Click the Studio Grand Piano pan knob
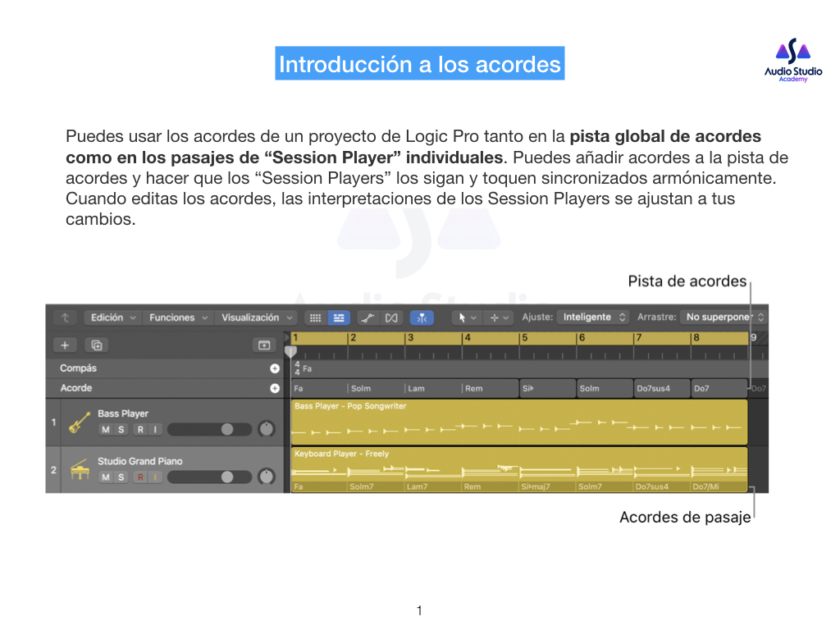Viewport: 840px width, 630px height. 267,477
